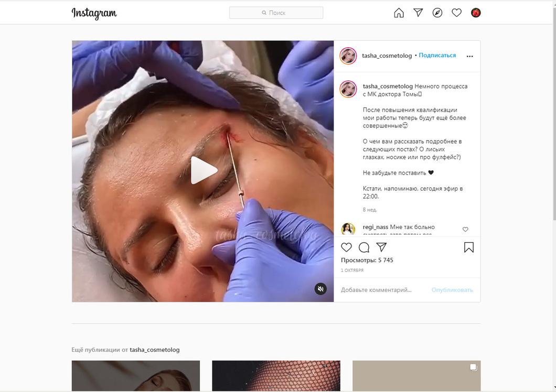Open your profile avatar in header
Image resolution: width=556 pixels, height=392 pixels.
click(476, 13)
